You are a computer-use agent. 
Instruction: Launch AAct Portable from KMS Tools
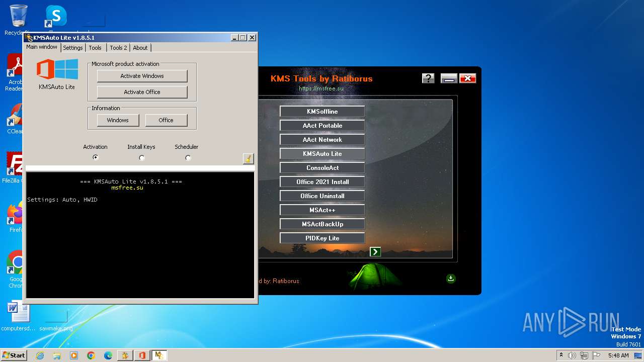[323, 126]
